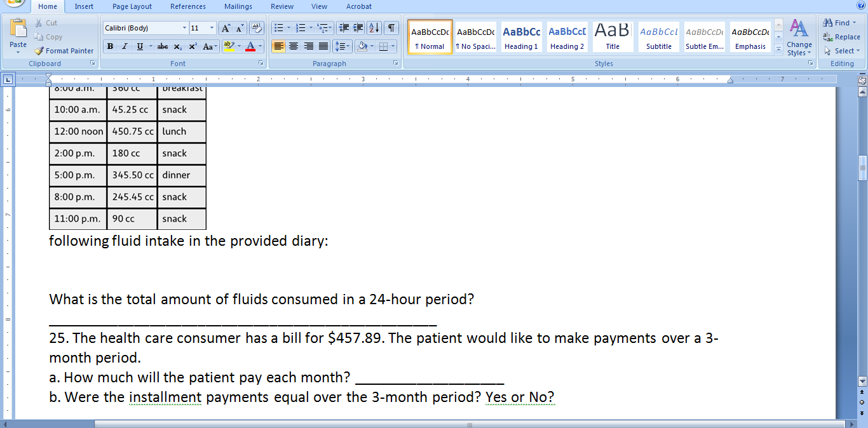Click the Cut command
868x428 pixels.
[x=46, y=23]
